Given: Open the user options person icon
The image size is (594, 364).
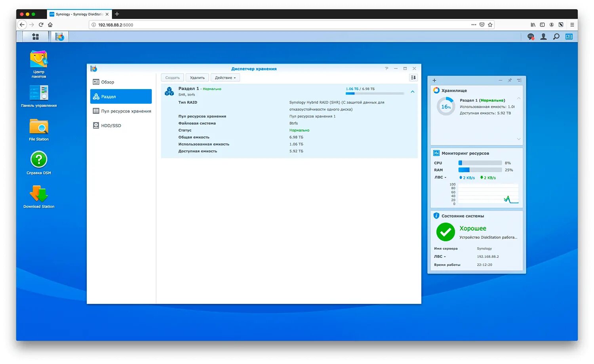Looking at the screenshot, I should click(544, 36).
